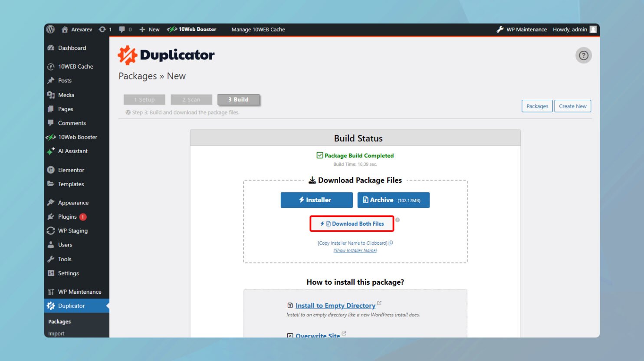This screenshot has width=644, height=361.
Task: Open Elementor in the sidebar menu
Action: (x=71, y=170)
